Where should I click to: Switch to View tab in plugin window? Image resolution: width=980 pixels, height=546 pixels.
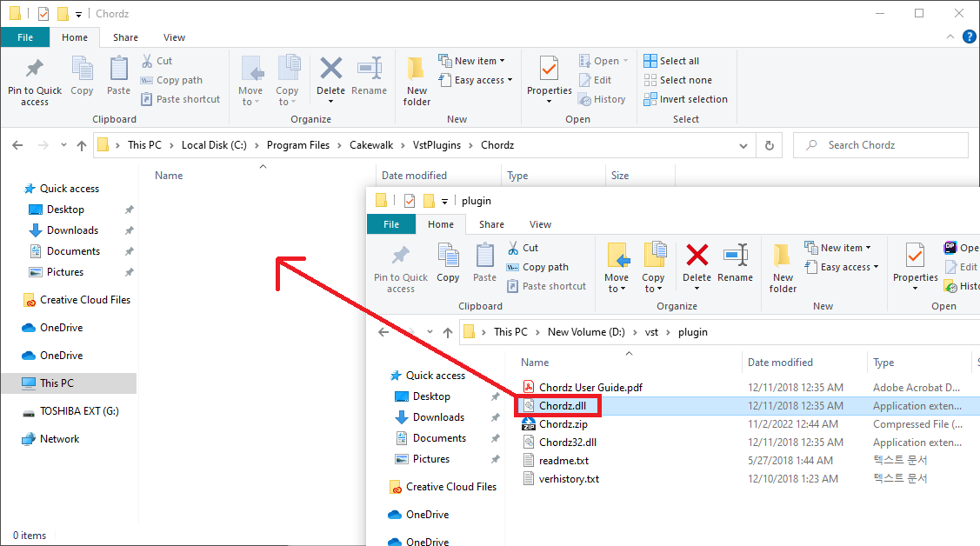(540, 224)
